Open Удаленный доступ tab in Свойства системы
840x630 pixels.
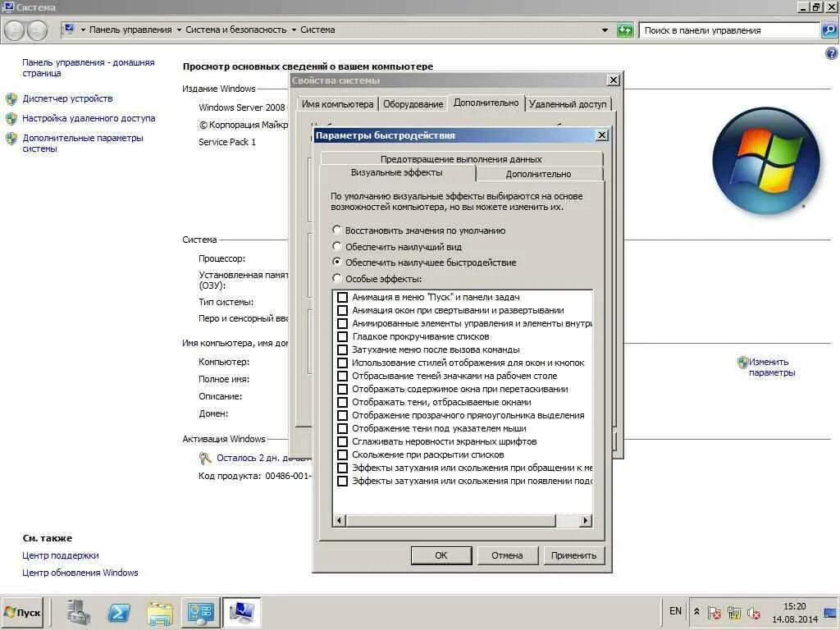point(568,104)
